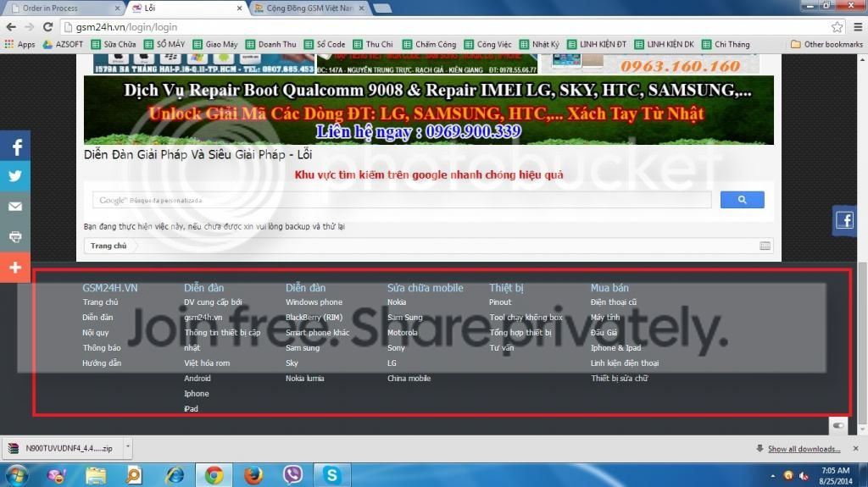Open LINH KIỆN ĐT bookmark
This screenshot has width=868, height=487.
[x=597, y=44]
